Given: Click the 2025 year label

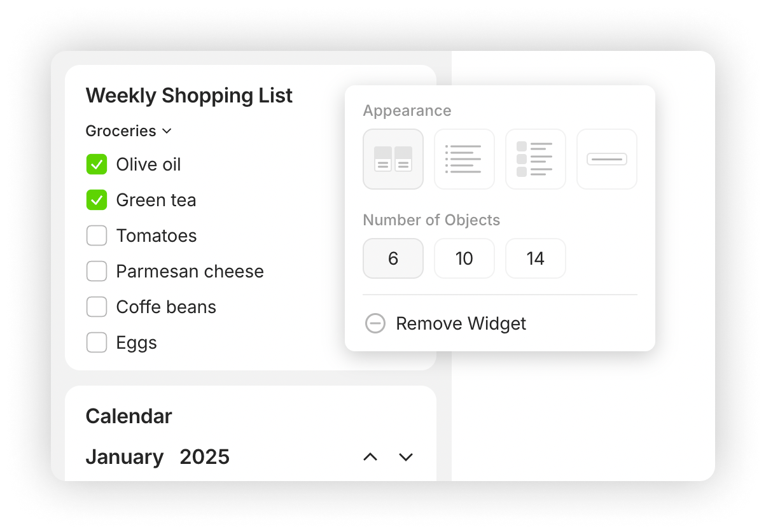Looking at the screenshot, I should click(x=204, y=457).
